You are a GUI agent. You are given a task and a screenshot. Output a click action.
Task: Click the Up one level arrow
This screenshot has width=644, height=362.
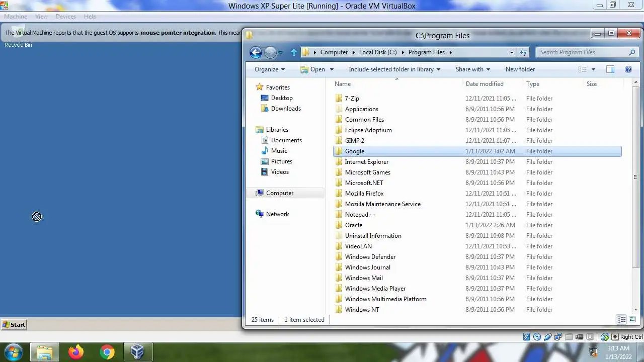pyautogui.click(x=294, y=52)
